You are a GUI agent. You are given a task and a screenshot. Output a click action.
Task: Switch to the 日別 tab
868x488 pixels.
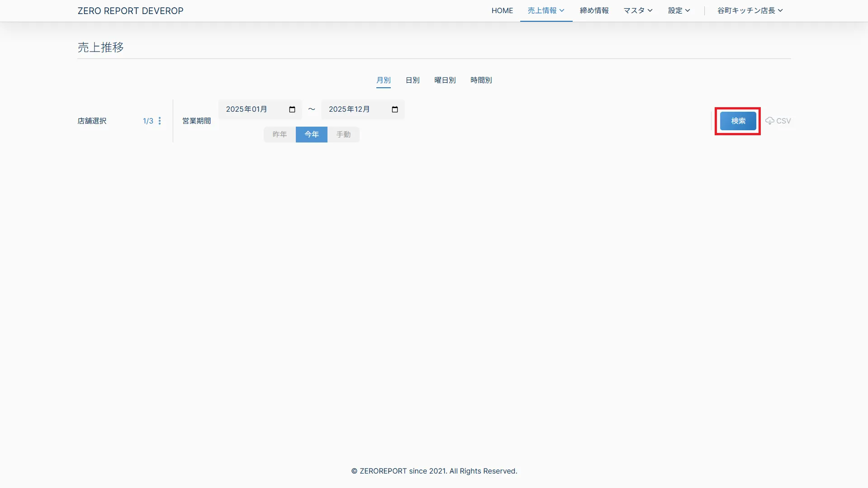pyautogui.click(x=412, y=80)
